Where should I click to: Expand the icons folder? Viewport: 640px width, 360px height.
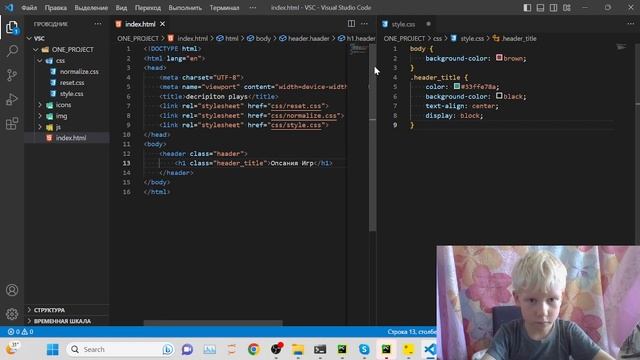coord(40,105)
